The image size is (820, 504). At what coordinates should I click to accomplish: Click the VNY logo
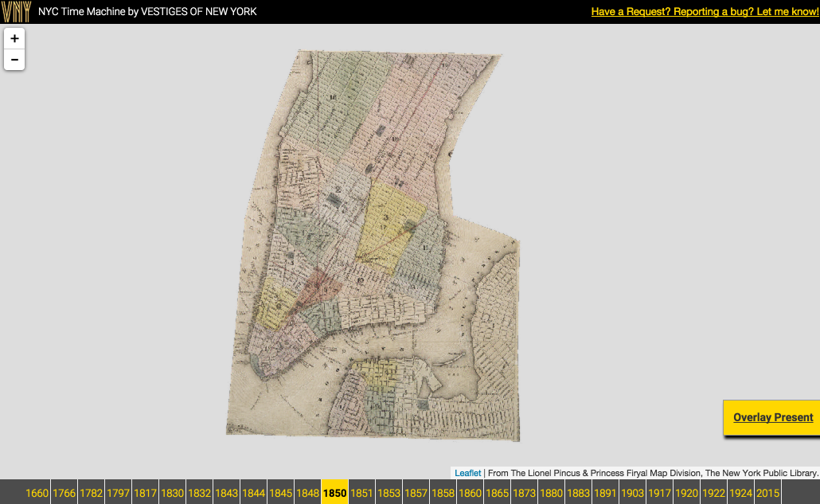(16, 11)
